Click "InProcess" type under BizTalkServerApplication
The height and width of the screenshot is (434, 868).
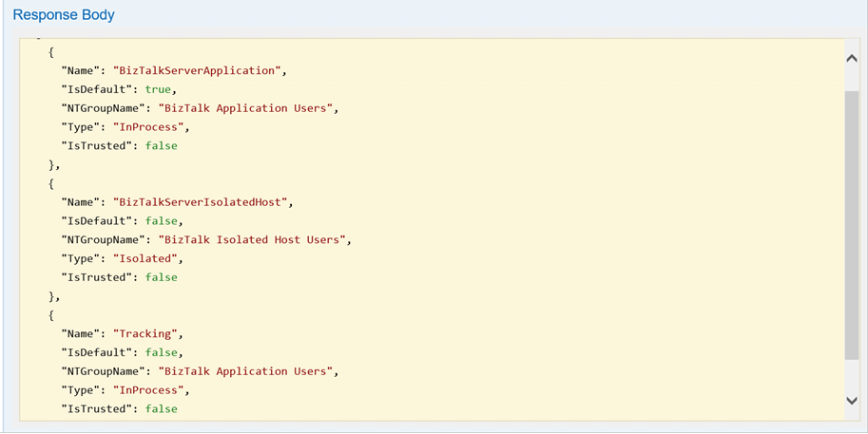tap(148, 127)
